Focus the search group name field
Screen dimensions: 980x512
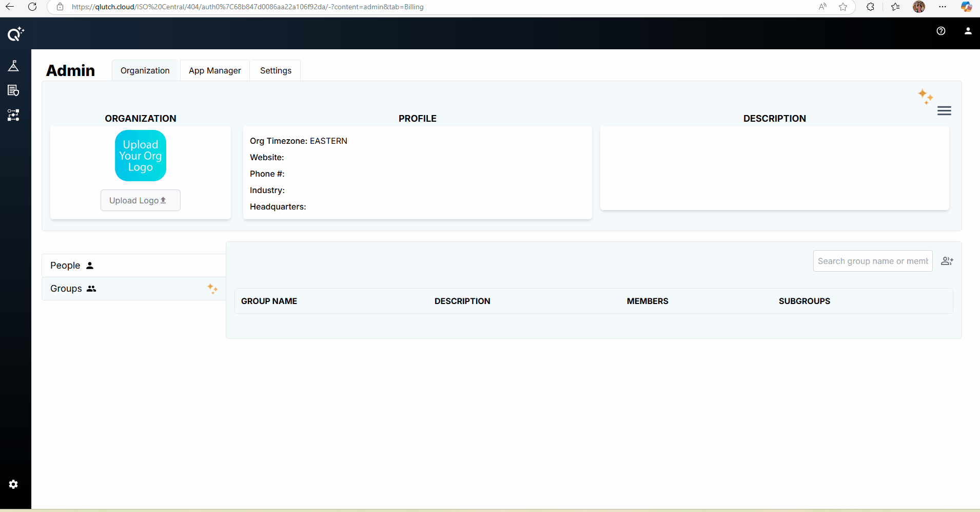click(x=872, y=261)
